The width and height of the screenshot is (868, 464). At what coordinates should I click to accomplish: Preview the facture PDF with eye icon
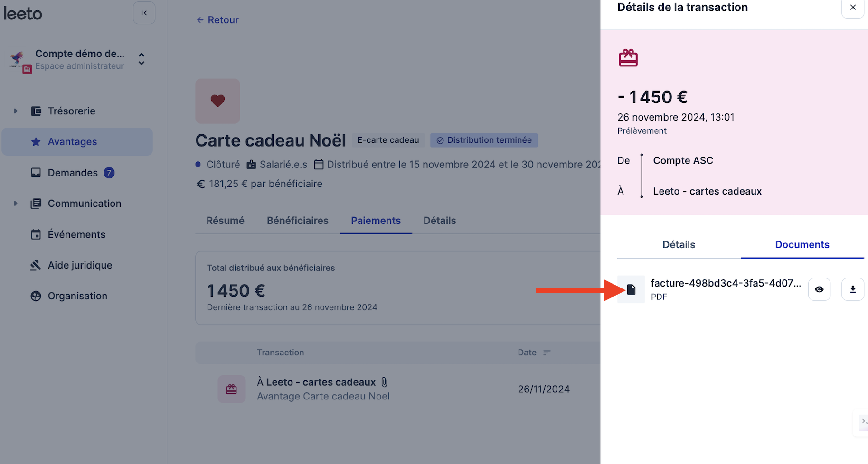point(819,289)
